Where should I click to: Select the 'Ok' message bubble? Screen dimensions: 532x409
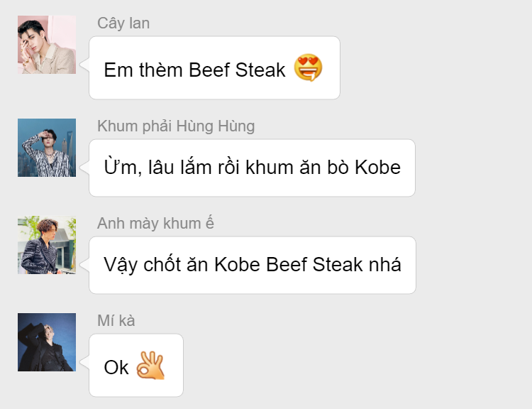coord(136,365)
